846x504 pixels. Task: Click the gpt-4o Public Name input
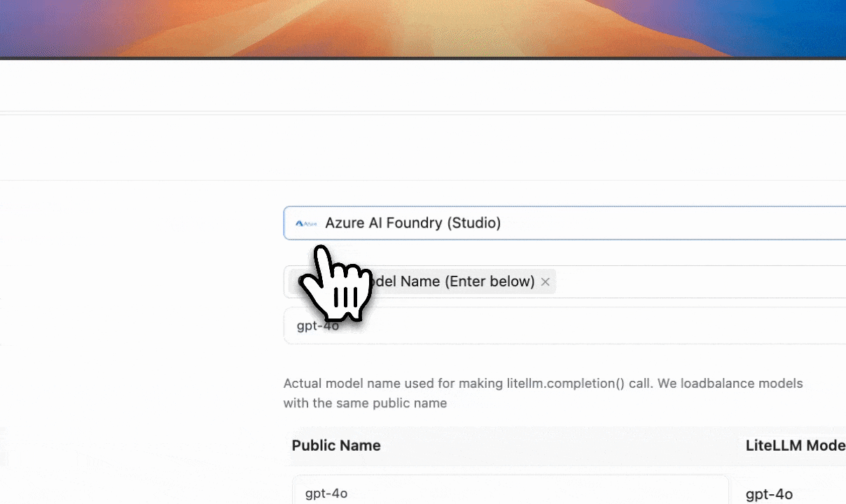pyautogui.click(x=510, y=493)
